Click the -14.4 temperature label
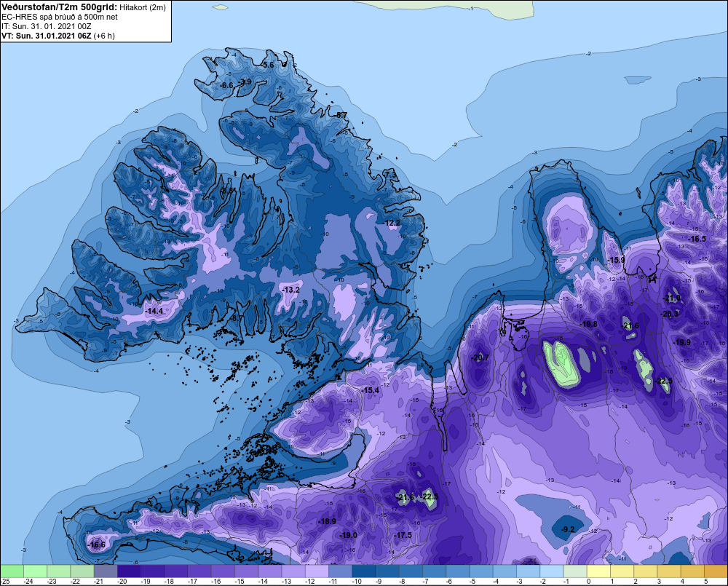 154,311
